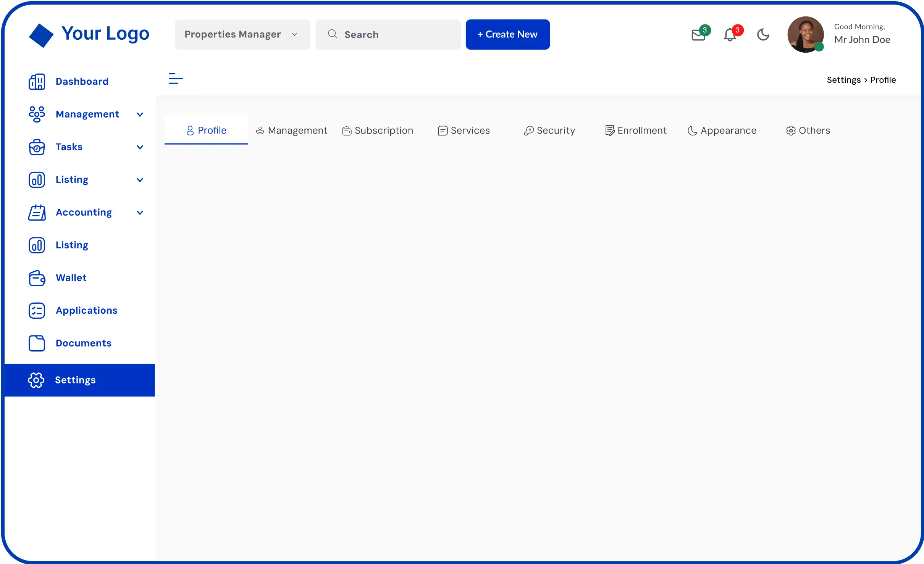Image resolution: width=924 pixels, height=564 pixels.
Task: Open the Appearance settings tab
Action: pos(722,131)
